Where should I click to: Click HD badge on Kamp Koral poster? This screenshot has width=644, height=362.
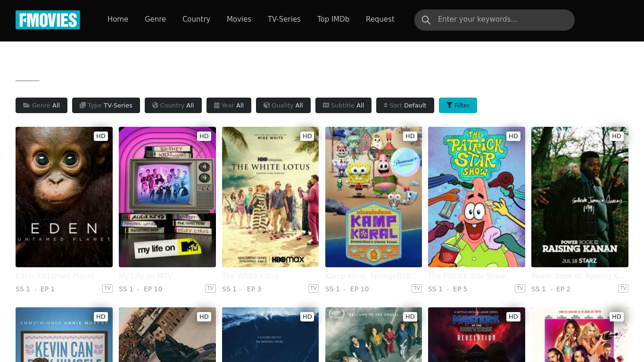[410, 136]
